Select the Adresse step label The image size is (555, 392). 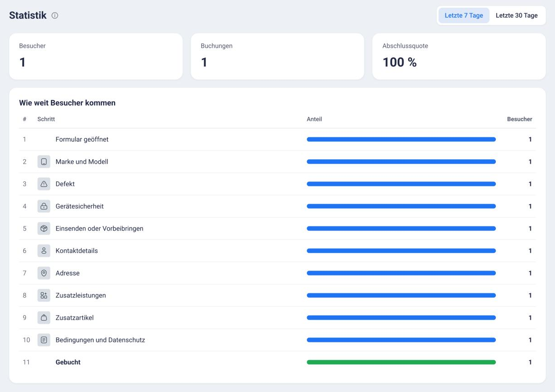point(67,273)
